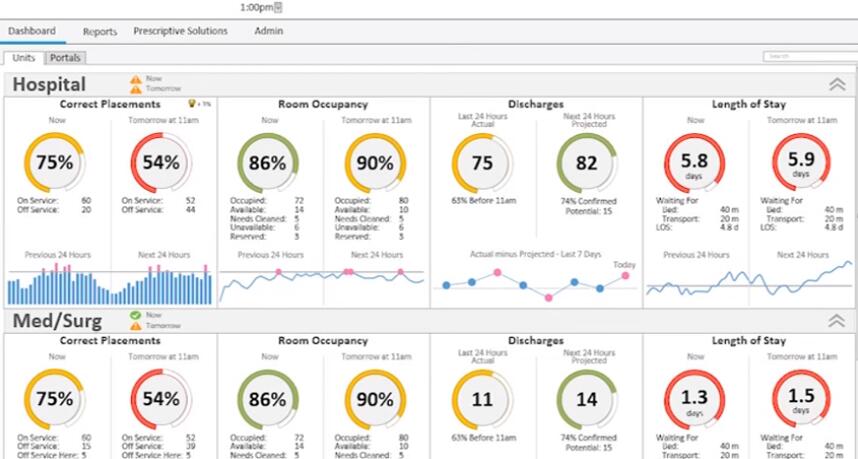The width and height of the screenshot is (858, 459).
Task: Click the Med/Surg Tomorrow warning triangle icon
Action: 136,326
